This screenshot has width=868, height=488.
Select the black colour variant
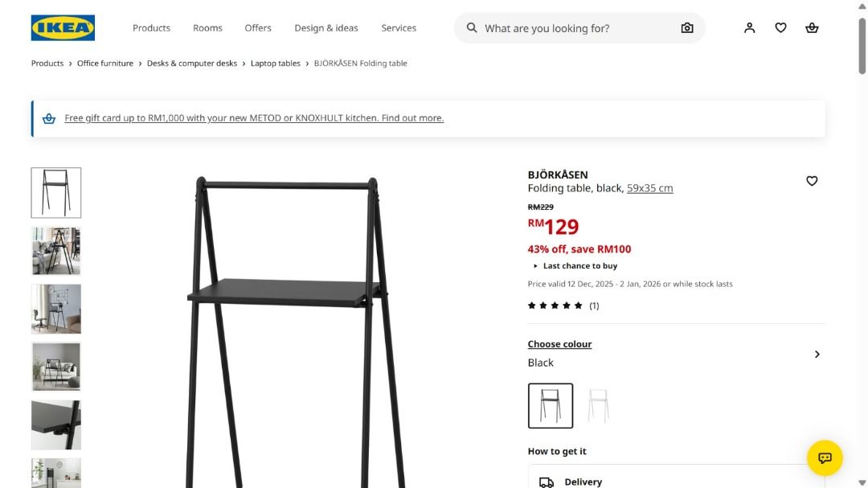click(551, 405)
